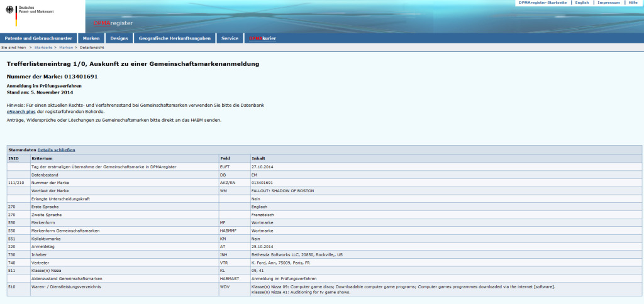Image resolution: width=644 pixels, height=304 pixels.
Task: Click the INID column header
Action: click(13, 158)
